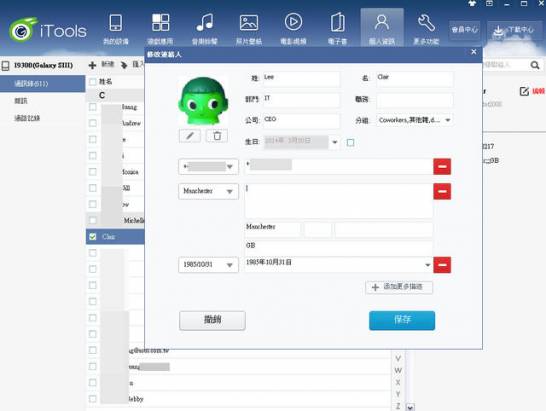Screen dimensions: 546x411
Task: Uncheck the selected Clar contact checkbox
Action: click(93, 236)
